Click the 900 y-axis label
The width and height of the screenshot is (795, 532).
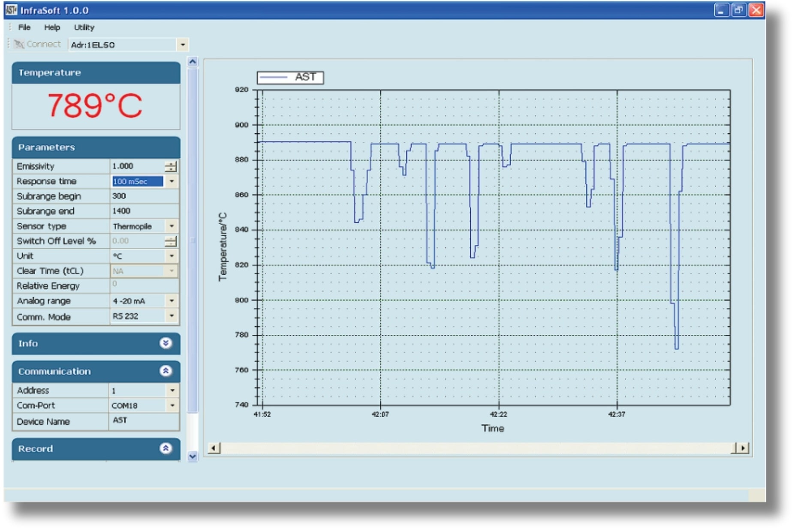242,125
